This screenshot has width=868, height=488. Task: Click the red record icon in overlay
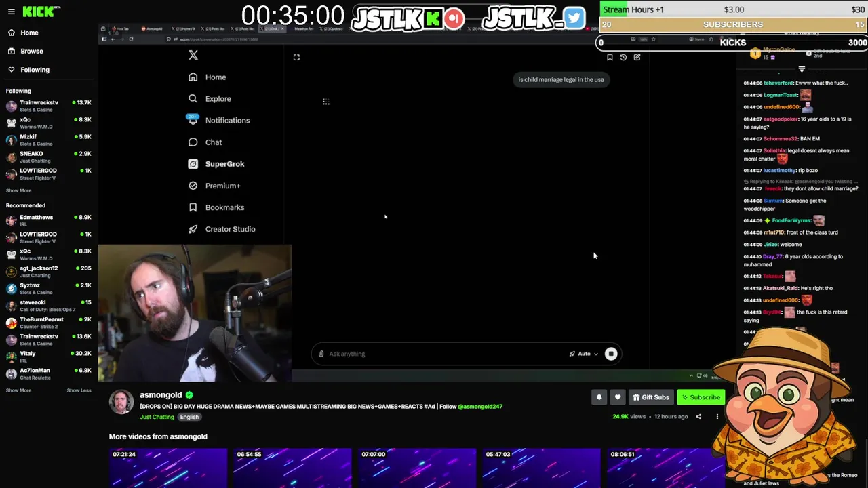454,18
